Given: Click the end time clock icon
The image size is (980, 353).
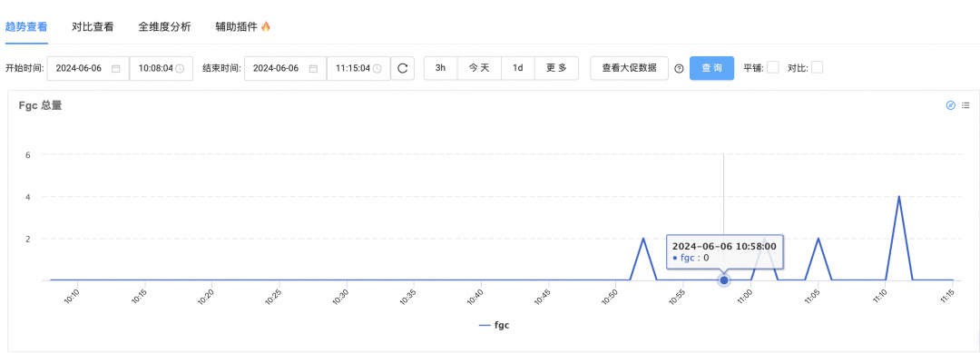Looking at the screenshot, I should click(377, 69).
